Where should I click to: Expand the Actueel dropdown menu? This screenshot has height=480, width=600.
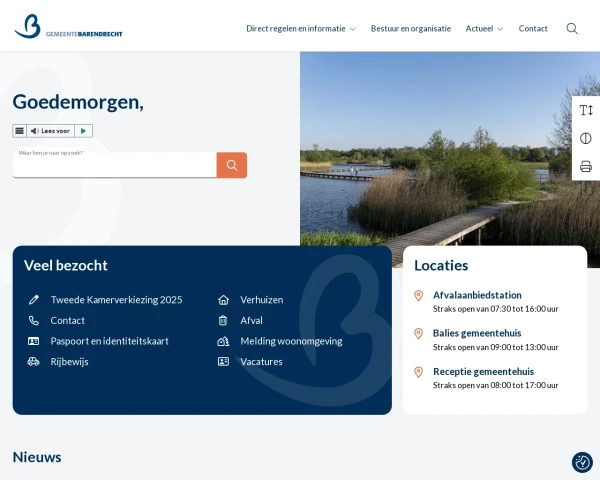[484, 28]
